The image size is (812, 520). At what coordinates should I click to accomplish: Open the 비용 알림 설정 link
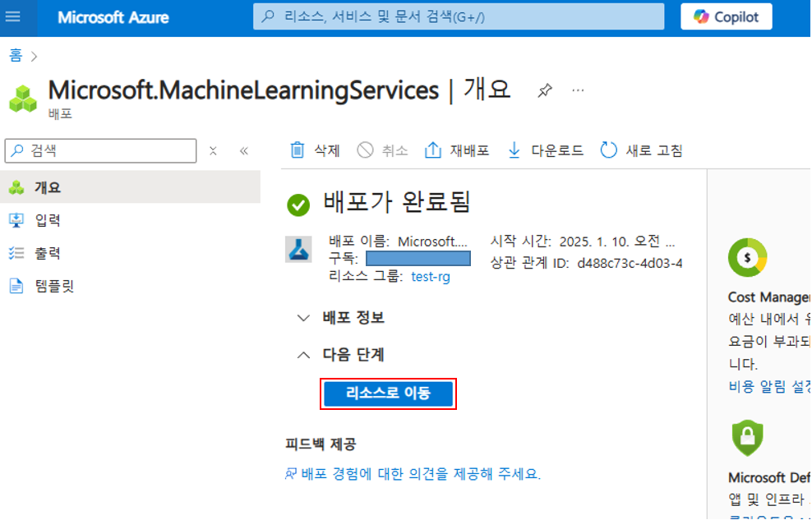[x=769, y=386]
